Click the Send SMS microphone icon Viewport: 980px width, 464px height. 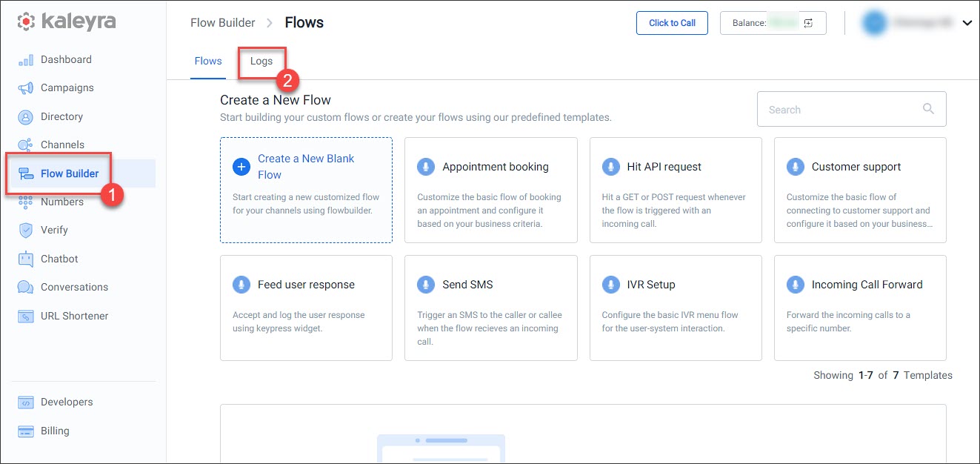(426, 285)
